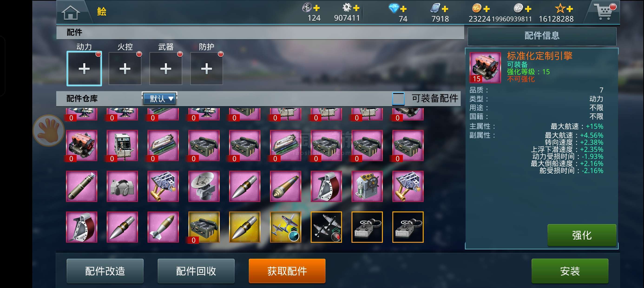Click the 配件回收 button
Image resolution: width=644 pixels, height=288 pixels.
tap(196, 271)
